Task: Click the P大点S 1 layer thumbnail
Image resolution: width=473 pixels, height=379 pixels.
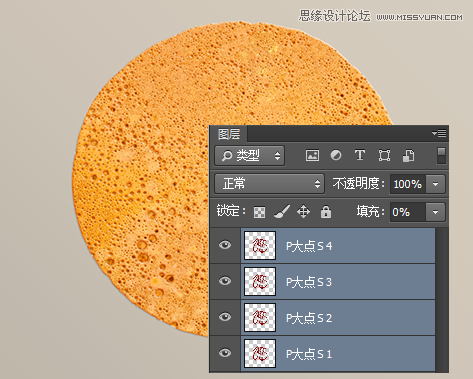Action: tap(260, 354)
